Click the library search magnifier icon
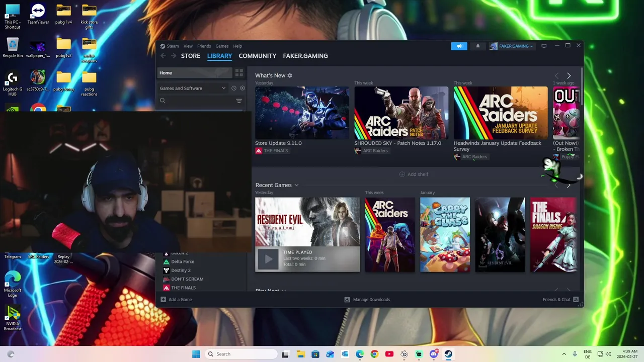Screen dimensions: 644x362 click(x=163, y=101)
